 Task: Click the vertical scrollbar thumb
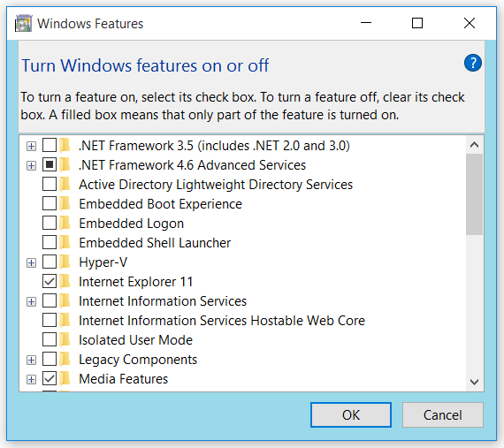point(475,194)
